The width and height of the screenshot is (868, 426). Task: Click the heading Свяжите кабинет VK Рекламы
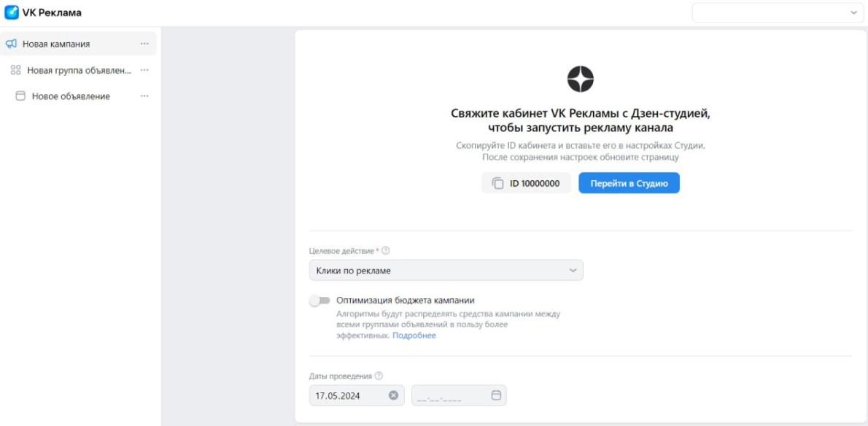click(x=580, y=120)
